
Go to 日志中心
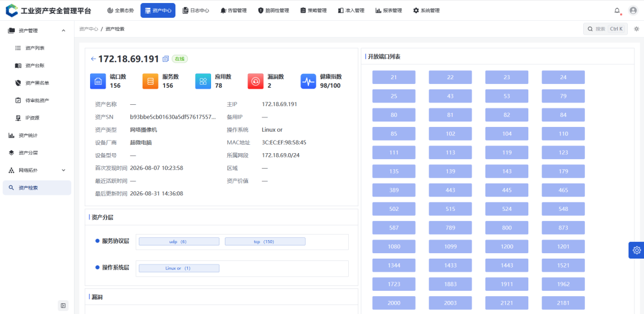pyautogui.click(x=196, y=11)
